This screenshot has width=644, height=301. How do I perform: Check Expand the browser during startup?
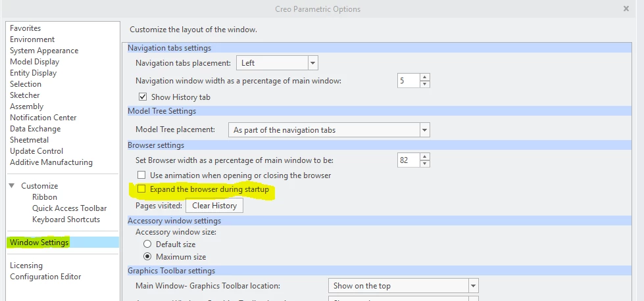(x=141, y=189)
